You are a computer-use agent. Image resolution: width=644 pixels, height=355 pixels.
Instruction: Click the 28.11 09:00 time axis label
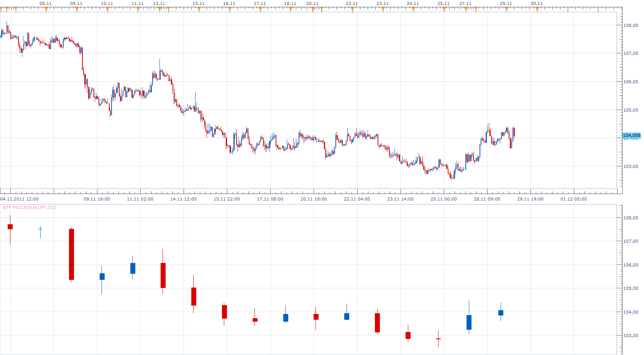click(x=487, y=199)
